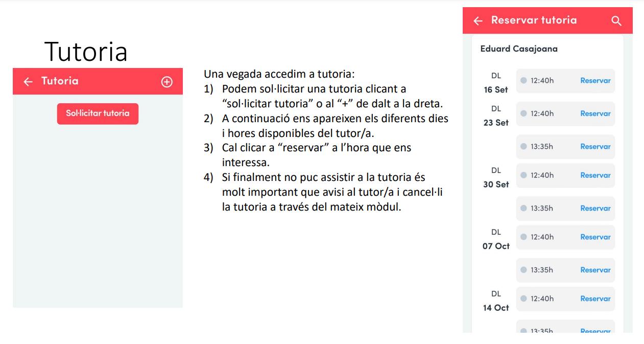
Task: Tap the Reservar tutoria header title
Action: [x=534, y=20]
